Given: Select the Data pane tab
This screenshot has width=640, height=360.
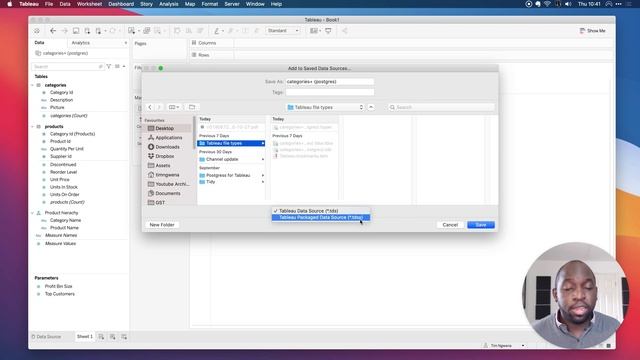Looking at the screenshot, I should point(39,42).
